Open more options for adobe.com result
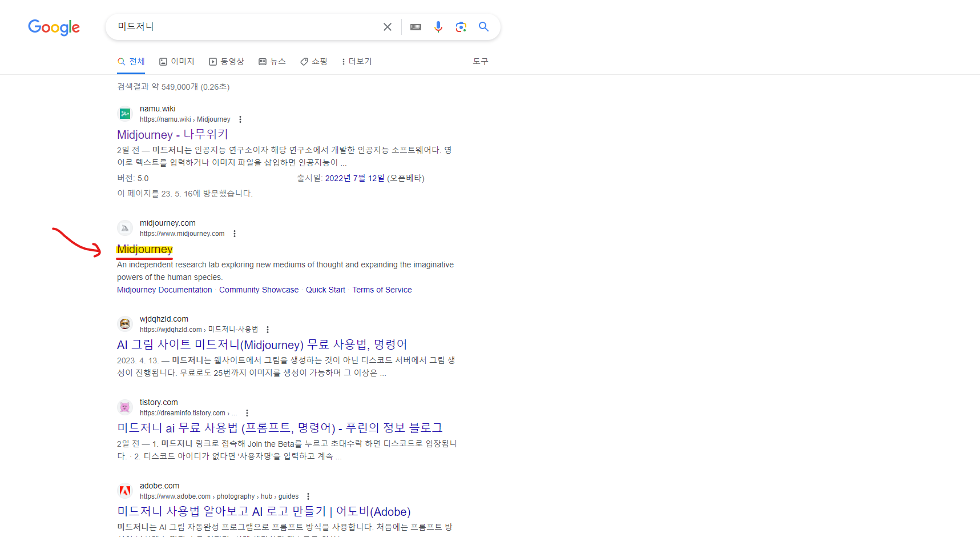The image size is (980, 537). click(x=308, y=496)
